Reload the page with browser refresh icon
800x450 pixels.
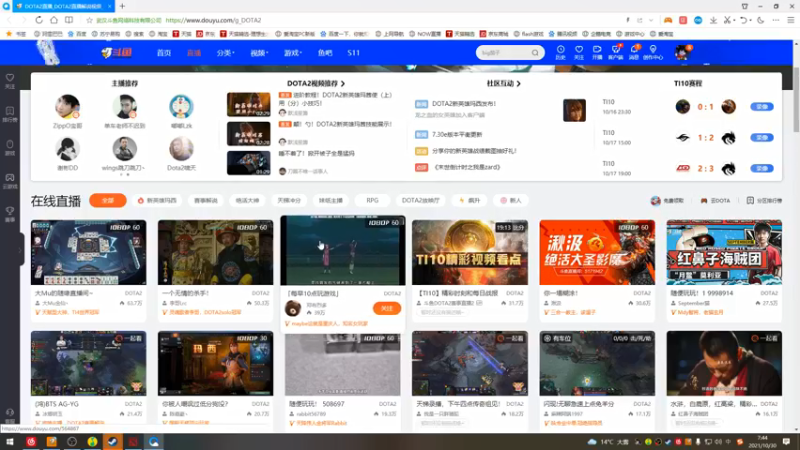tap(39, 20)
